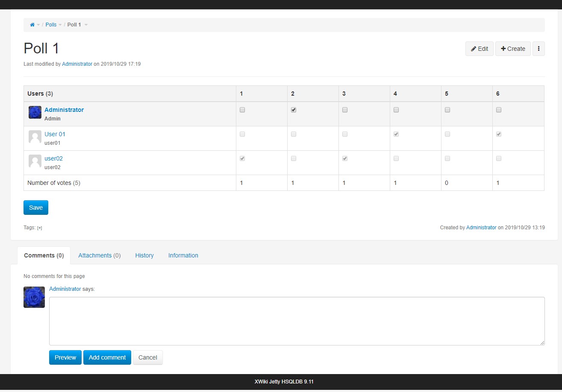Uncheck User 01's vote in column 4
This screenshot has width=562, height=392.
click(396, 134)
